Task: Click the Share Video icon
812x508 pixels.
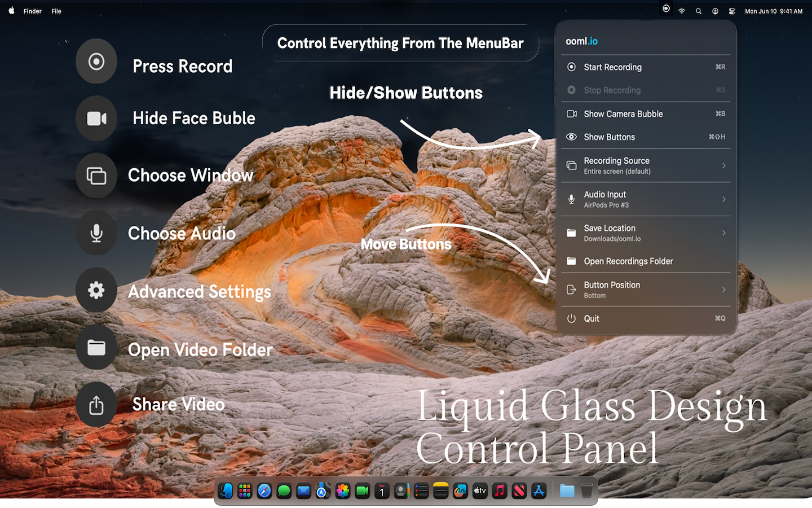Action: click(96, 405)
